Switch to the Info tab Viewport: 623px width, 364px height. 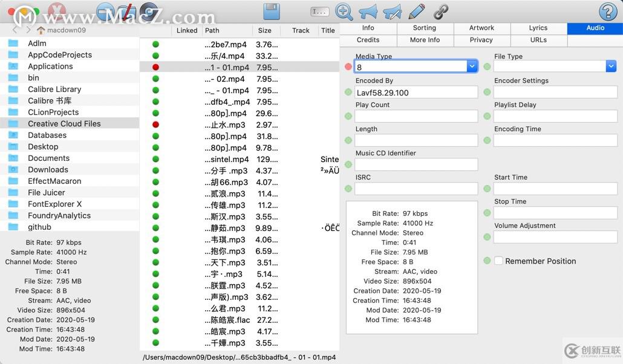click(368, 28)
